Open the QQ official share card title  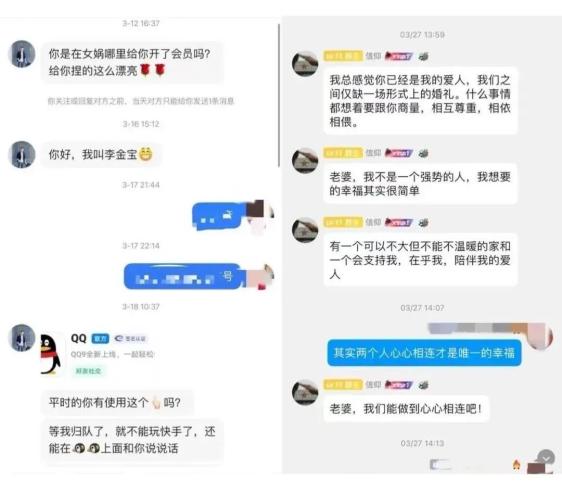tap(78, 338)
